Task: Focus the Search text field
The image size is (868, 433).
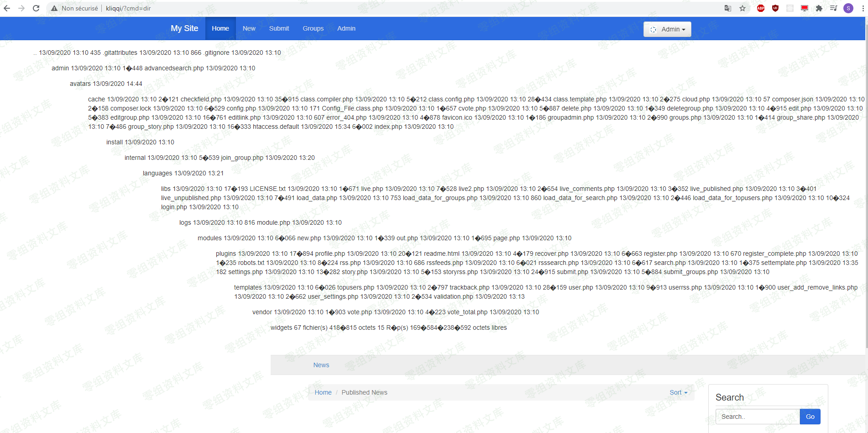Action: 758,417
